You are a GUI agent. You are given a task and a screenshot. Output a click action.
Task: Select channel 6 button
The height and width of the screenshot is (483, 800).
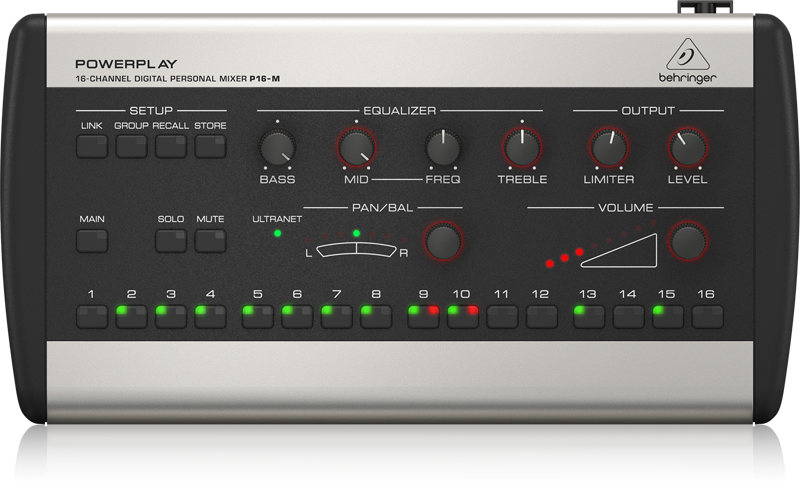tap(297, 317)
